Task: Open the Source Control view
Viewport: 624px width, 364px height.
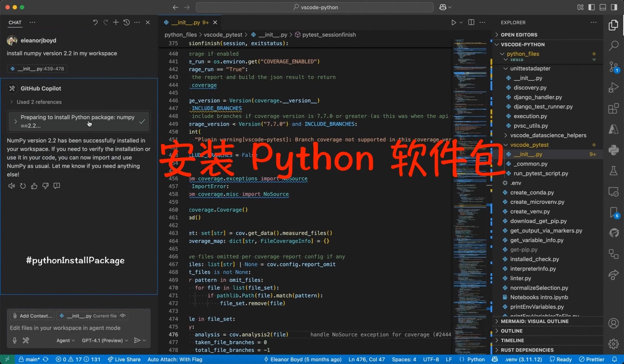Action: tap(613, 67)
